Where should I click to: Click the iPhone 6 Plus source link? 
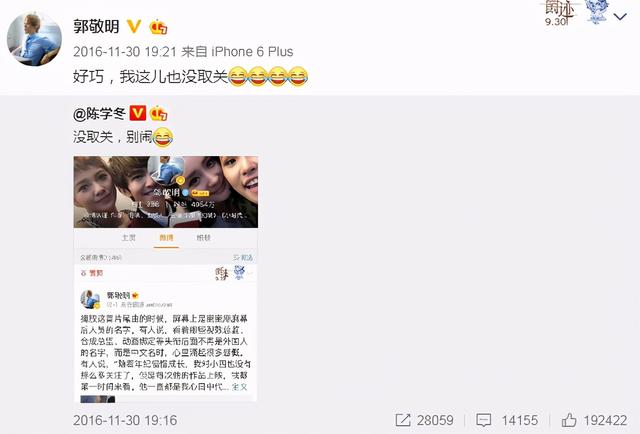pos(252,52)
